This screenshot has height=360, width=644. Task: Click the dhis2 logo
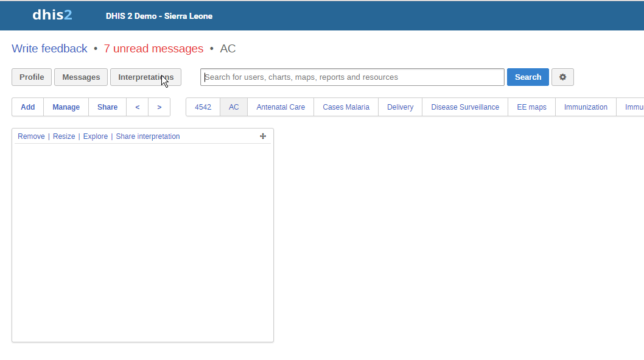(x=52, y=15)
